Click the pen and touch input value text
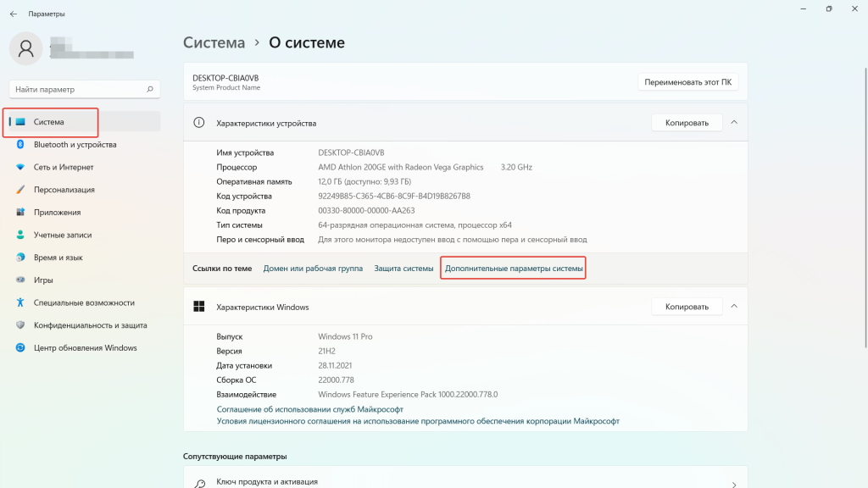The width and height of the screenshot is (868, 488). tap(453, 240)
